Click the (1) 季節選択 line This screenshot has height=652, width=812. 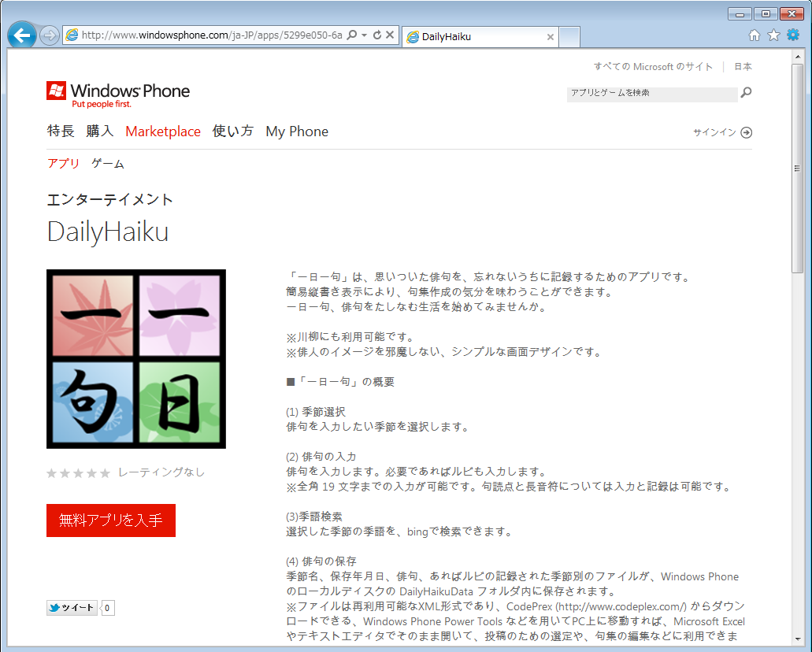(316, 412)
